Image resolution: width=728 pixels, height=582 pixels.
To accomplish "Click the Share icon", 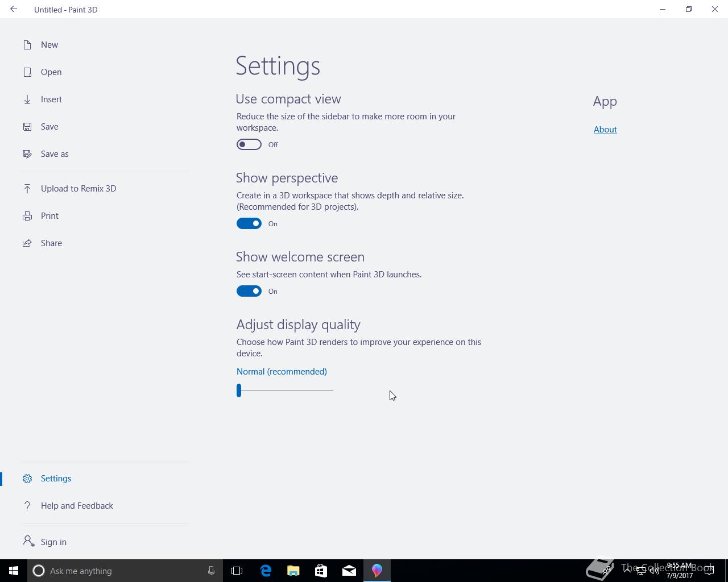I will (27, 243).
